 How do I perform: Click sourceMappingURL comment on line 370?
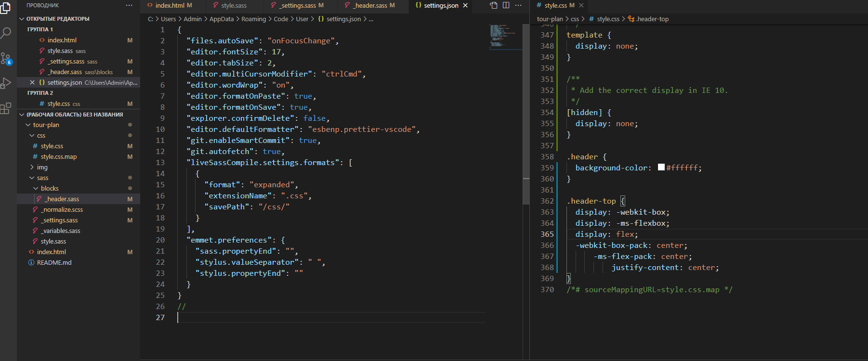coord(649,289)
